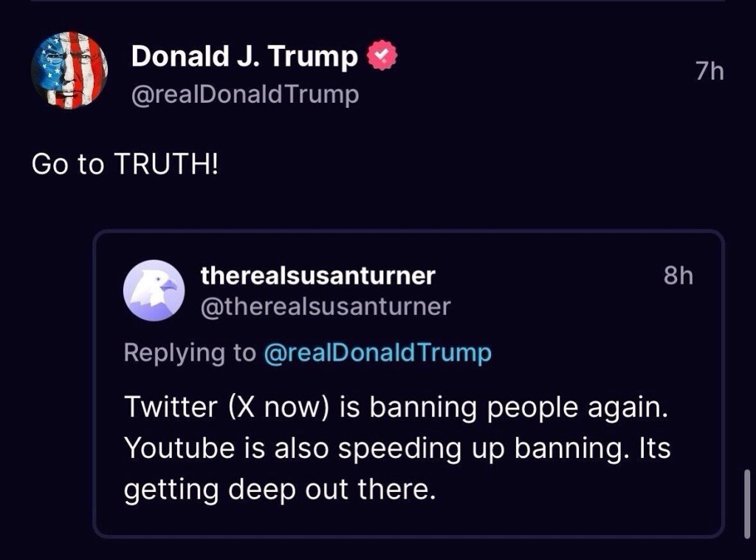756x560 pixels.
Task: Click the "getting deep out there." line
Action: tap(281, 489)
